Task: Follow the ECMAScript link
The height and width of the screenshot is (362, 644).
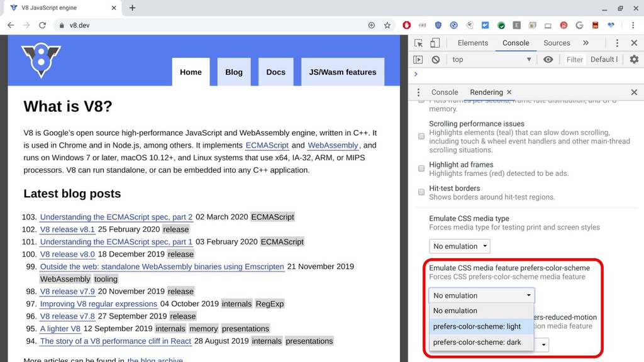Action: [x=267, y=145]
